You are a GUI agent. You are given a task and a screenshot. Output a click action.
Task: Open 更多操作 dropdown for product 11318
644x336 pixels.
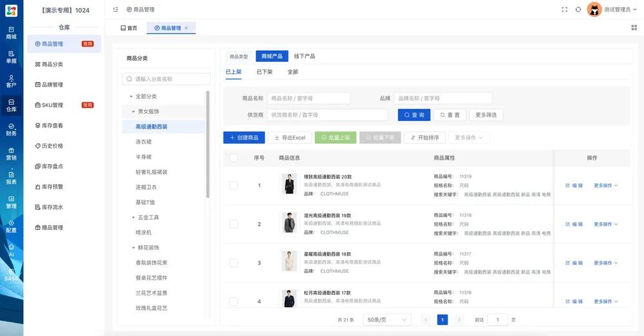(606, 224)
